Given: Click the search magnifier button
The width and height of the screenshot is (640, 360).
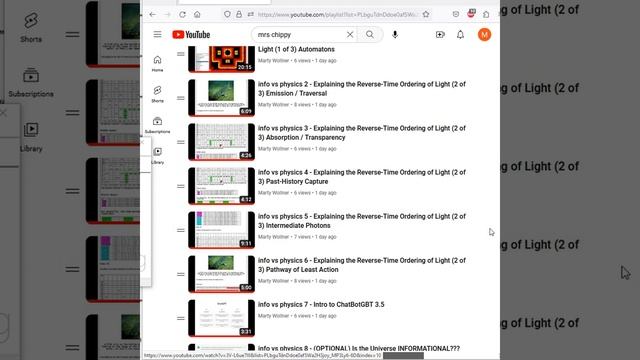Looking at the screenshot, I should pyautogui.click(x=370, y=35).
